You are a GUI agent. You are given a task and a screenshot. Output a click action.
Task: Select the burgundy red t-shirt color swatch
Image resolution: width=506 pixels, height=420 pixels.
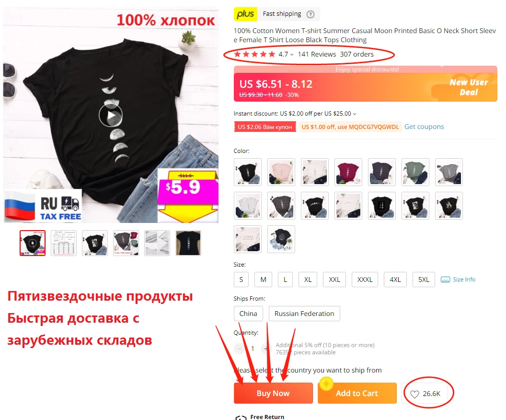click(348, 172)
